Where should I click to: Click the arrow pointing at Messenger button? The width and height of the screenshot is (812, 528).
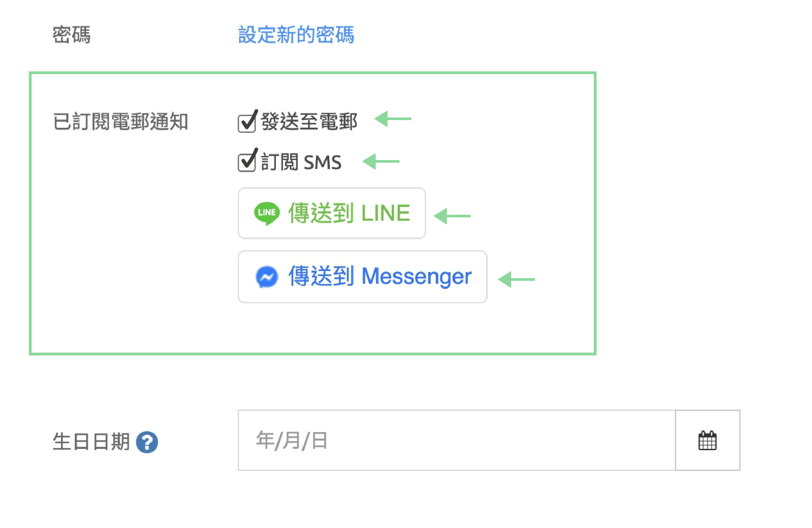516,279
